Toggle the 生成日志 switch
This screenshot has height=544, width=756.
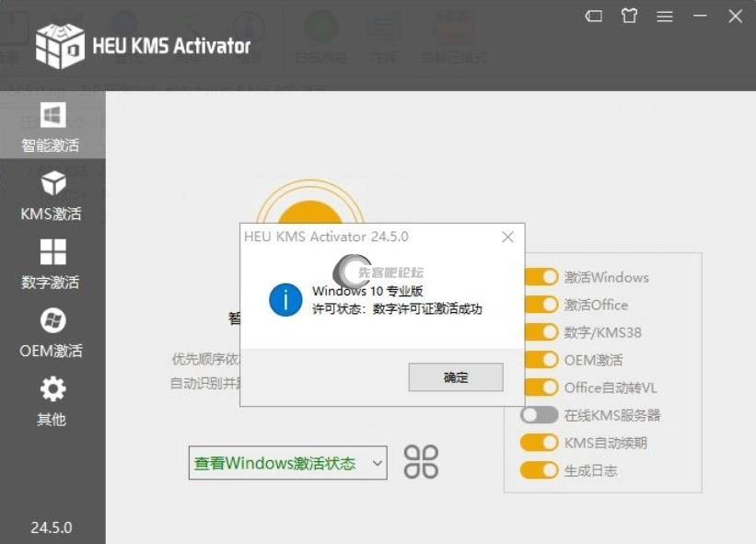pyautogui.click(x=540, y=470)
